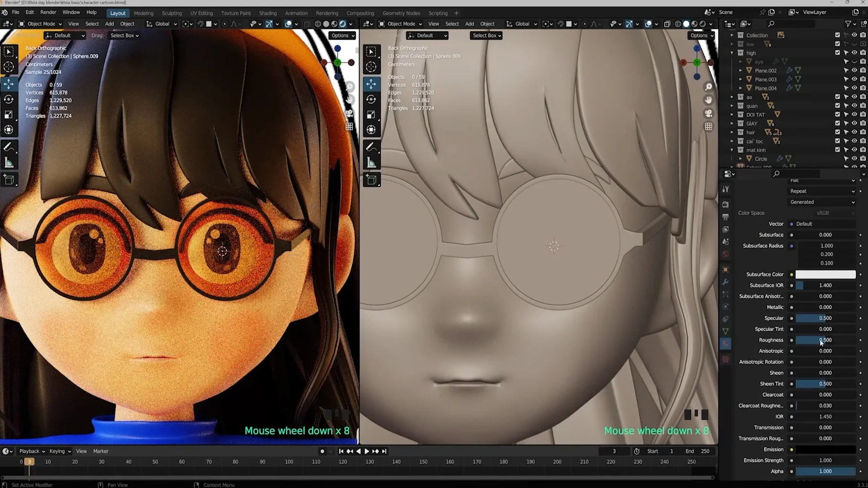Open the left viewport Options dropdown
Viewport: 868px width, 488px height.
342,35
